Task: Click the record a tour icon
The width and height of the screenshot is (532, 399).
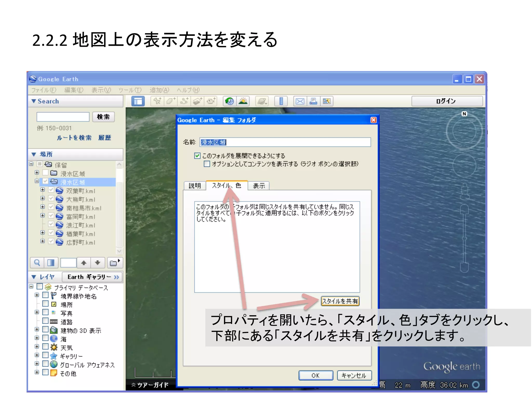Action: tap(211, 101)
